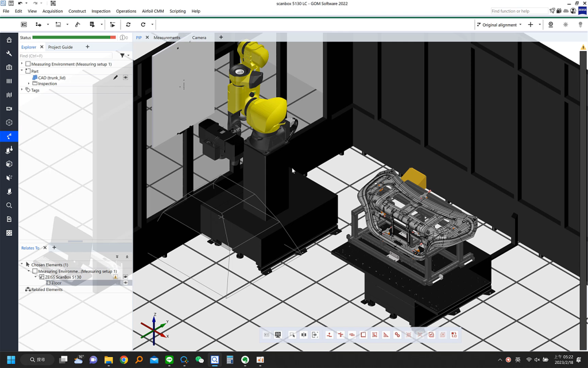Open the Original alignment dropdown

point(499,25)
